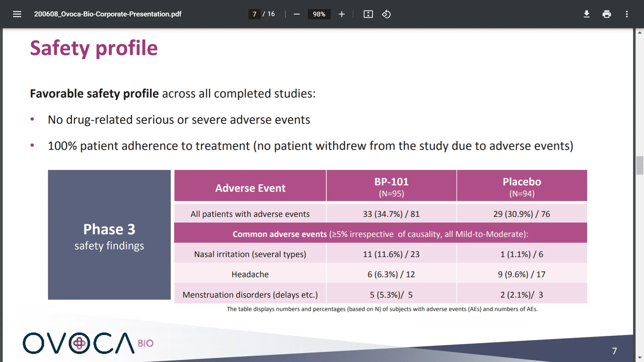Download the PDF file
The height and width of the screenshot is (362, 644).
point(586,14)
